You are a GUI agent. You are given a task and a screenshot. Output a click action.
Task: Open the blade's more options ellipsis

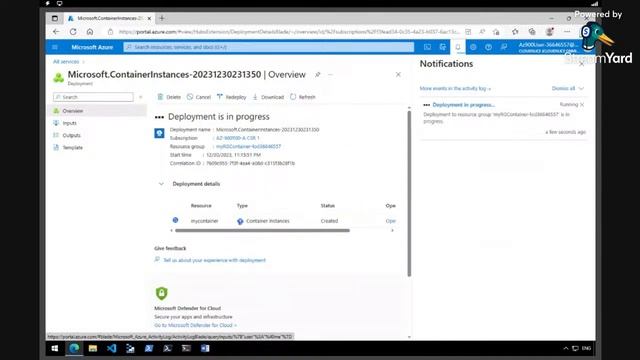(x=330, y=75)
